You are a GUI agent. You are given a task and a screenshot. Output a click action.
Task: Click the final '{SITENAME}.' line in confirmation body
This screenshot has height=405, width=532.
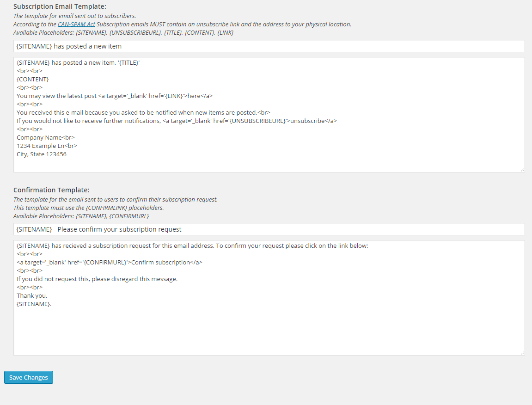click(x=34, y=304)
